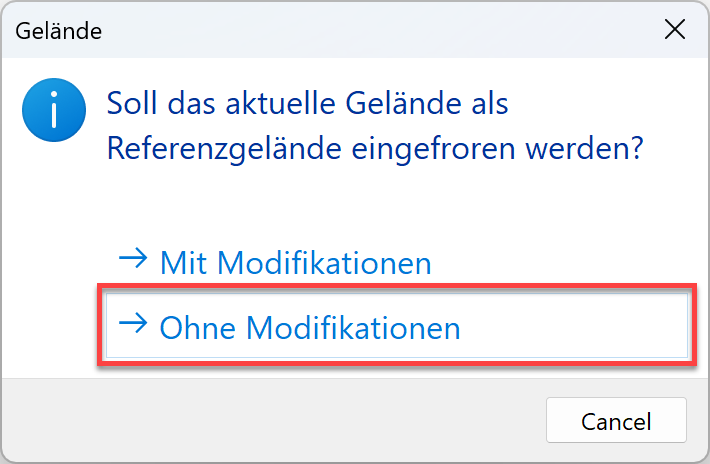Screen dimensions: 710x464
Task: Click the arrow beside Ohne Modifikationen
Action: pyautogui.click(x=132, y=324)
